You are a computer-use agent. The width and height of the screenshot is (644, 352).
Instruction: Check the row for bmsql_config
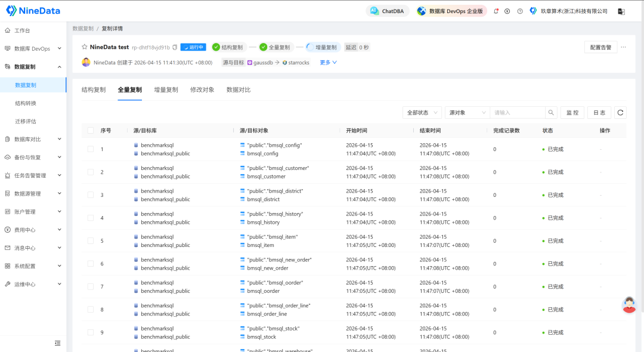91,149
